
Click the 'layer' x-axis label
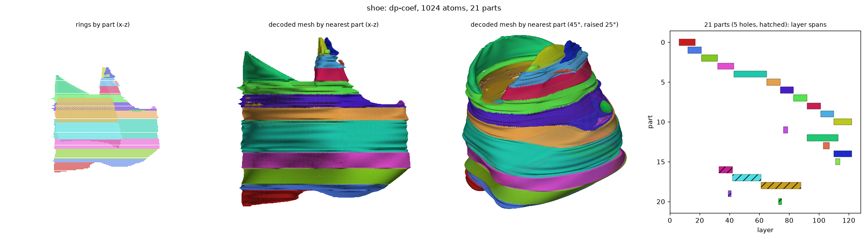pyautogui.click(x=765, y=230)
